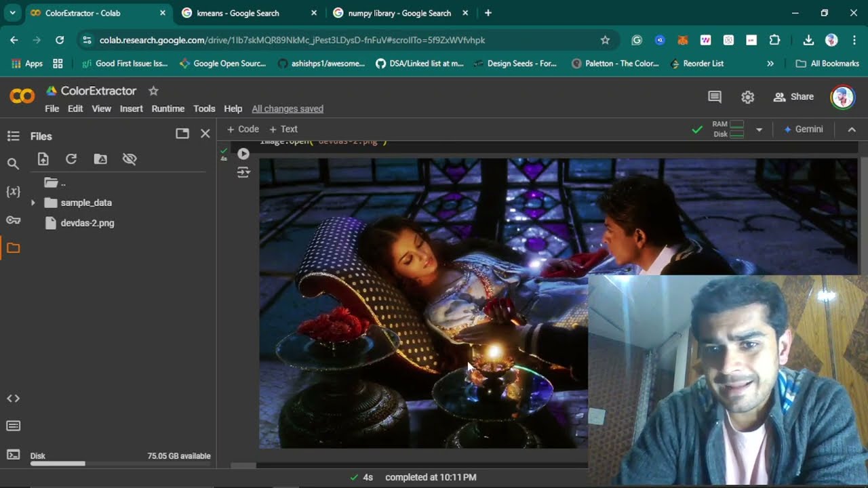Open the Secrets key icon
The height and width of the screenshot is (488, 868).
13,220
